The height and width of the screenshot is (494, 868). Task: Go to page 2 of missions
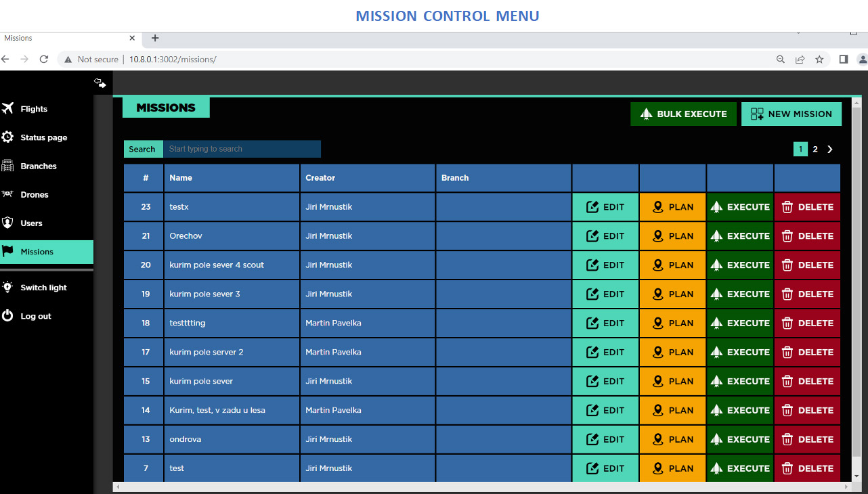click(815, 150)
